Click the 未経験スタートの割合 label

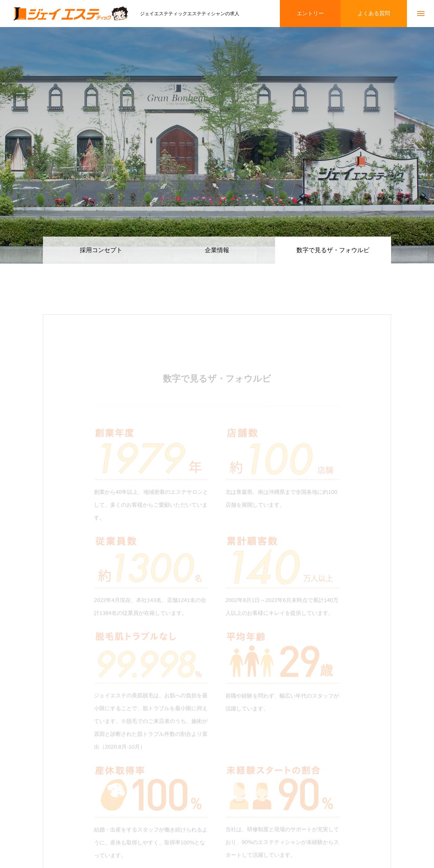(x=273, y=770)
